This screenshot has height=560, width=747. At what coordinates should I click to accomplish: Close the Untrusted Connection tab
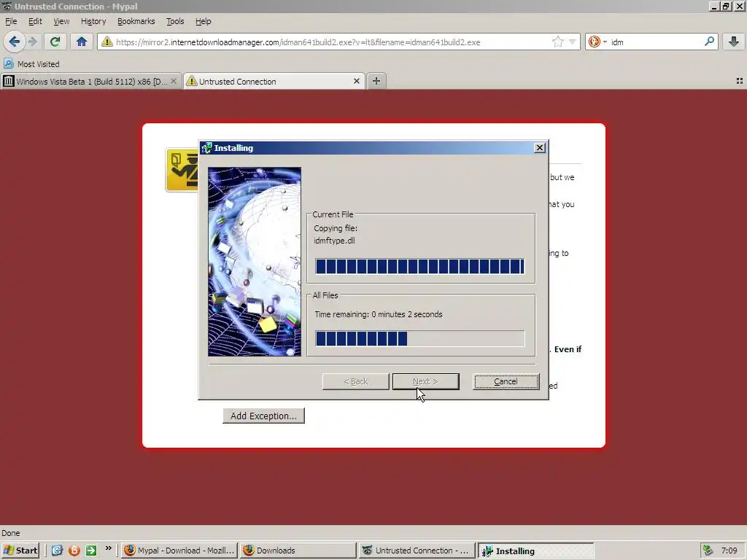(356, 82)
